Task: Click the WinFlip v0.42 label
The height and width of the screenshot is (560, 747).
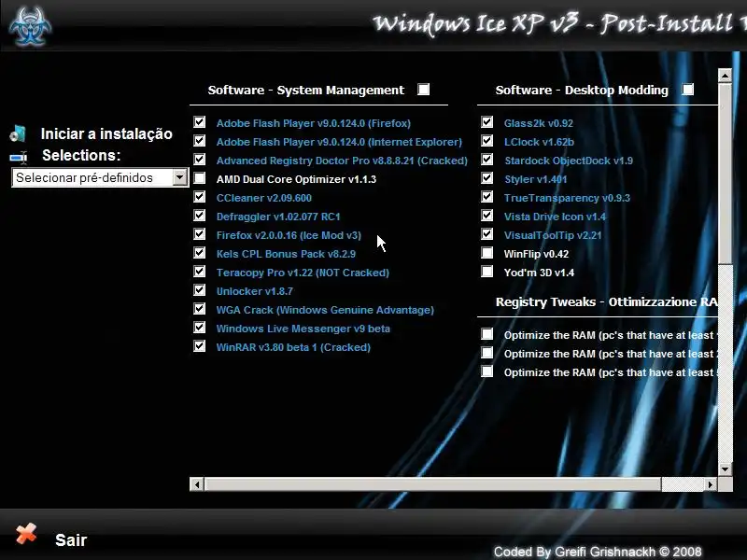Action: (x=536, y=254)
